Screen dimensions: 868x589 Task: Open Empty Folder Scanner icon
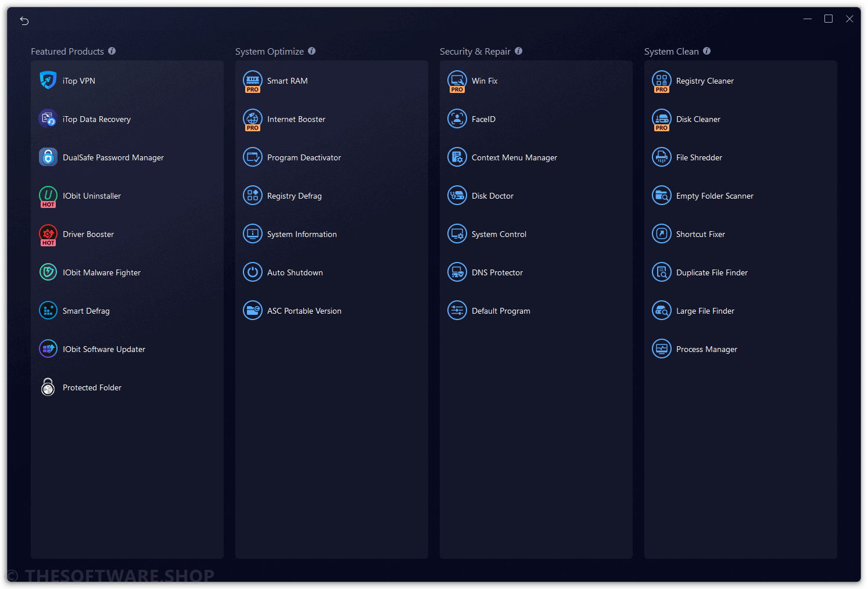662,195
